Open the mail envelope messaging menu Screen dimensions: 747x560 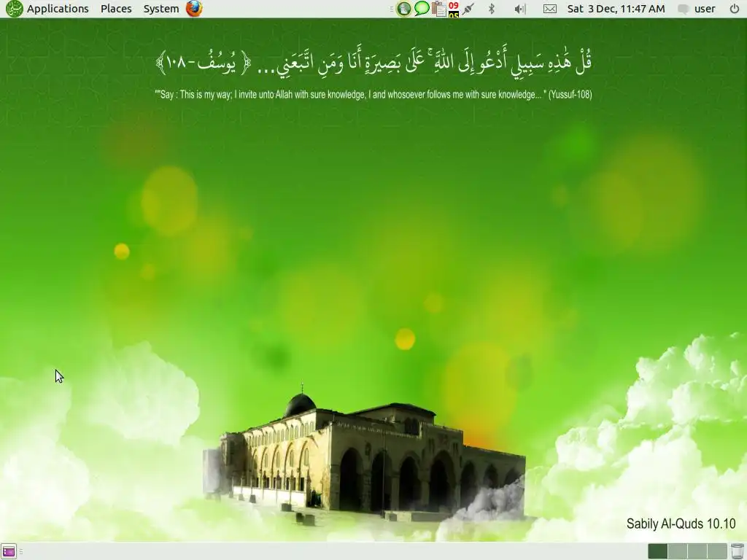click(550, 9)
